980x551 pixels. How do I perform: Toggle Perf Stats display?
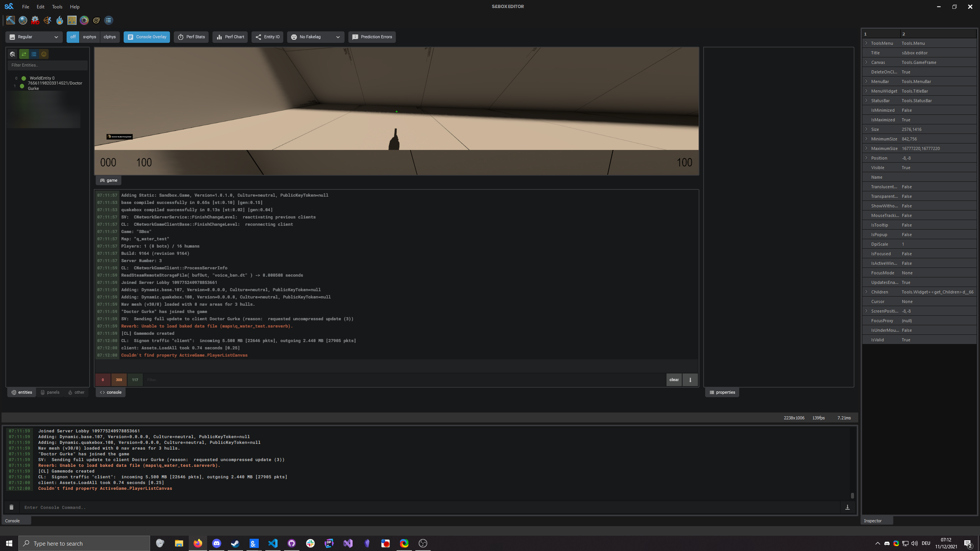tap(191, 37)
